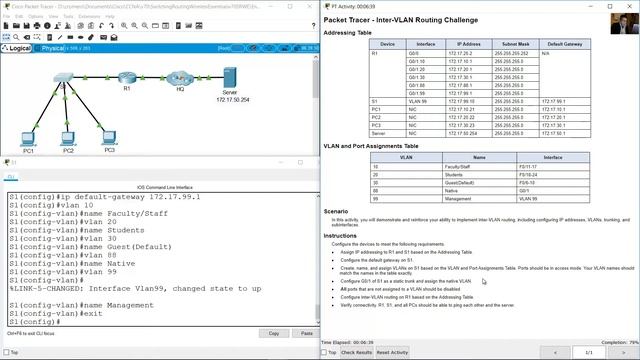Click the Copy button below the CLI
Screen dimensions: 640x360
pyautogui.click(x=274, y=333)
